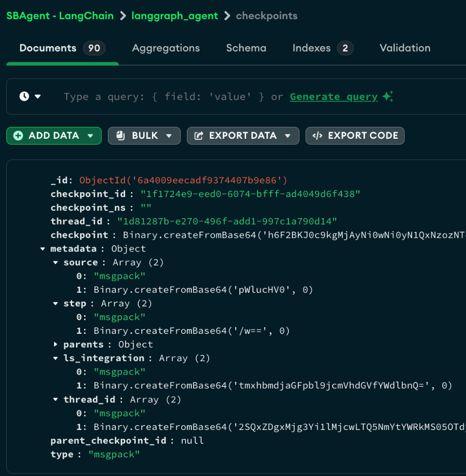Click the checkpoint_ns field name
The width and height of the screenshot is (466, 476).
point(88,208)
